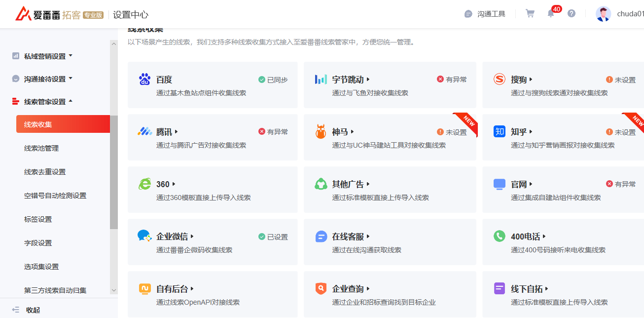Click the 私域营销设置 chart icon
The image size is (644, 318).
tap(16, 56)
